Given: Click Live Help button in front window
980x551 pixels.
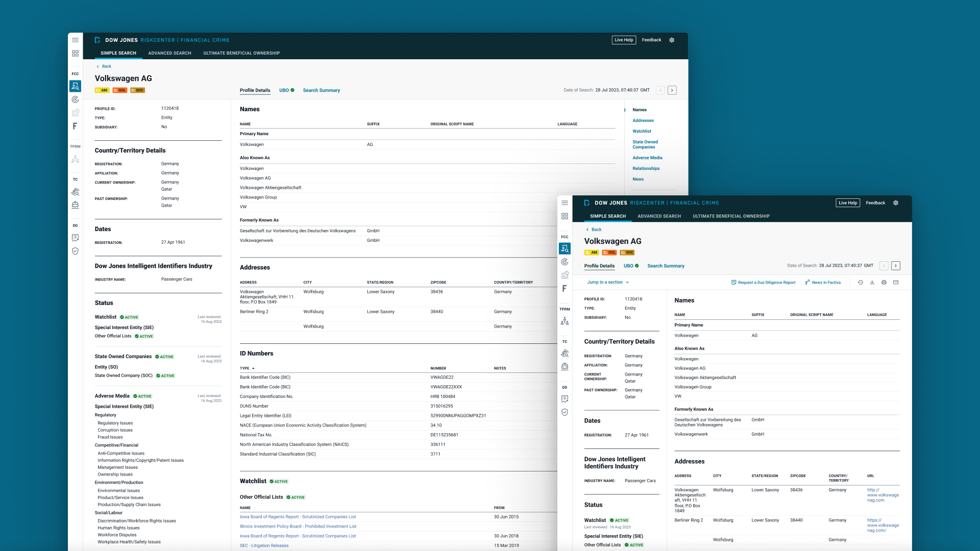Looking at the screenshot, I should click(848, 203).
